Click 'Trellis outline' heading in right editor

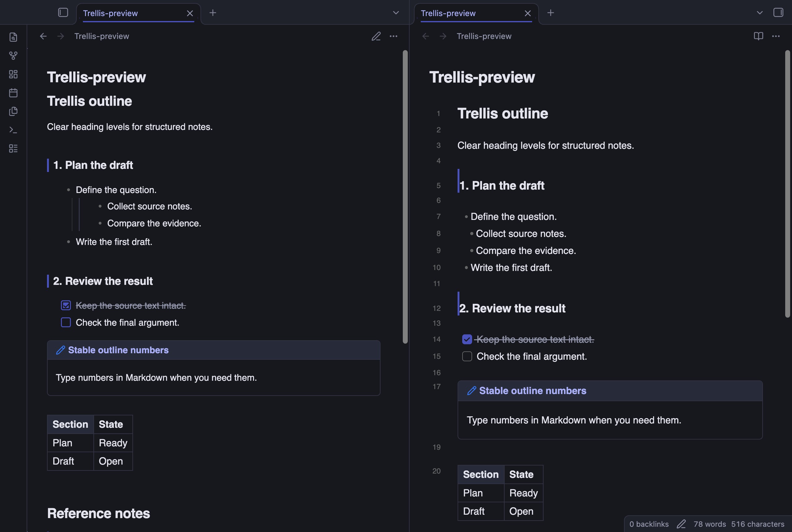[502, 113]
